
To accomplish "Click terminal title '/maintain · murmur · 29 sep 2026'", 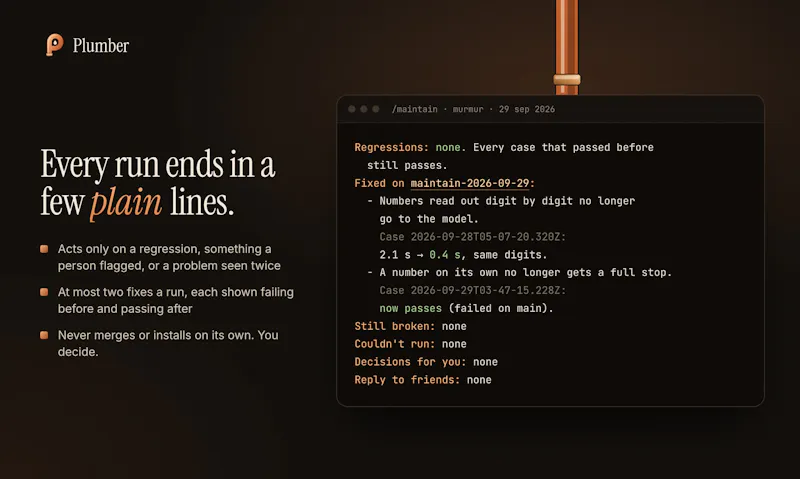I will coord(473,109).
